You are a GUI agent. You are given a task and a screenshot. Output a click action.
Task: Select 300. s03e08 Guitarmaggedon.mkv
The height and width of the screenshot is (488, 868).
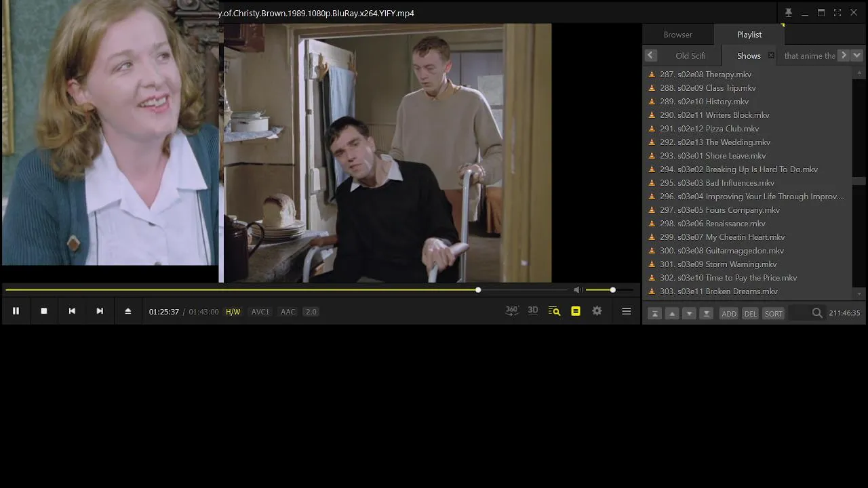click(747, 251)
